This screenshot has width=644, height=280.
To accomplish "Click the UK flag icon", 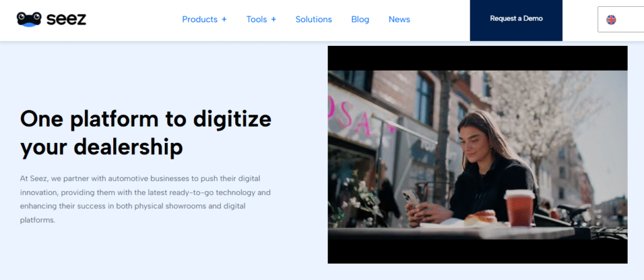I will pos(611,20).
